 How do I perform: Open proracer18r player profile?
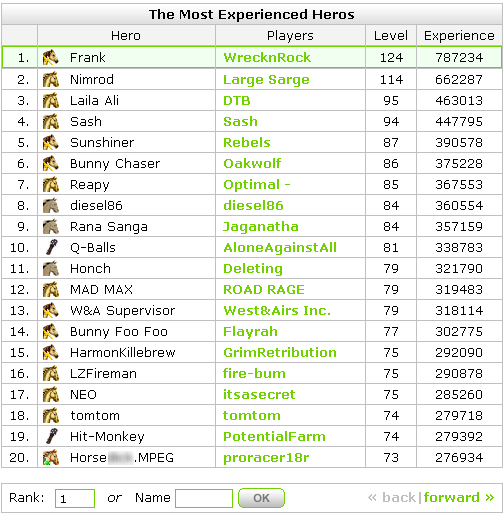tap(266, 458)
